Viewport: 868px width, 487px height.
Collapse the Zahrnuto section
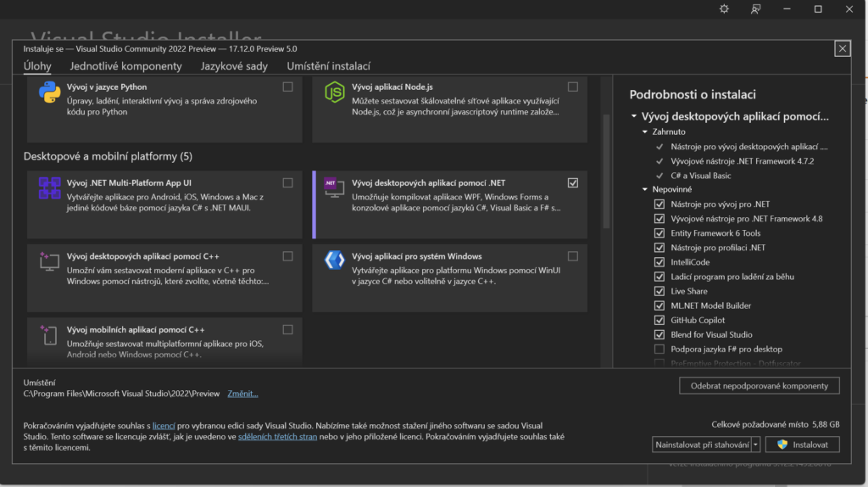[x=645, y=132]
